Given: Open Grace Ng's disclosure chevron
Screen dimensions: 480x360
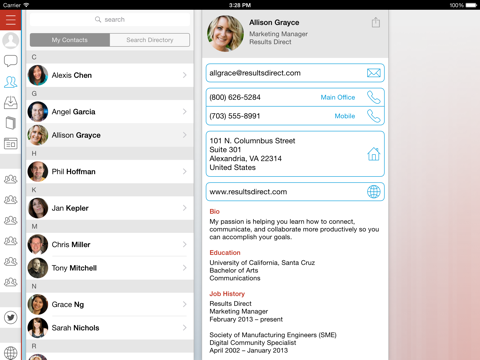Looking at the screenshot, I should tap(184, 304).
